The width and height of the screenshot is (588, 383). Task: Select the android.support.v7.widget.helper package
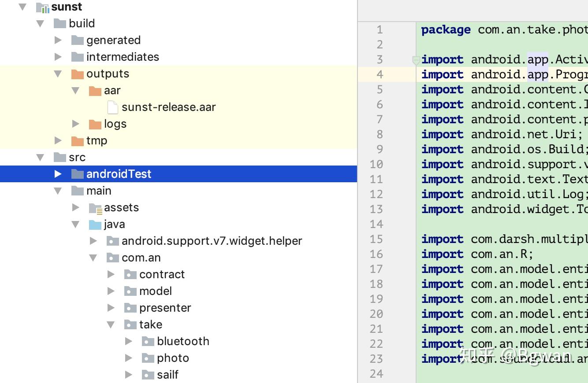click(x=212, y=241)
